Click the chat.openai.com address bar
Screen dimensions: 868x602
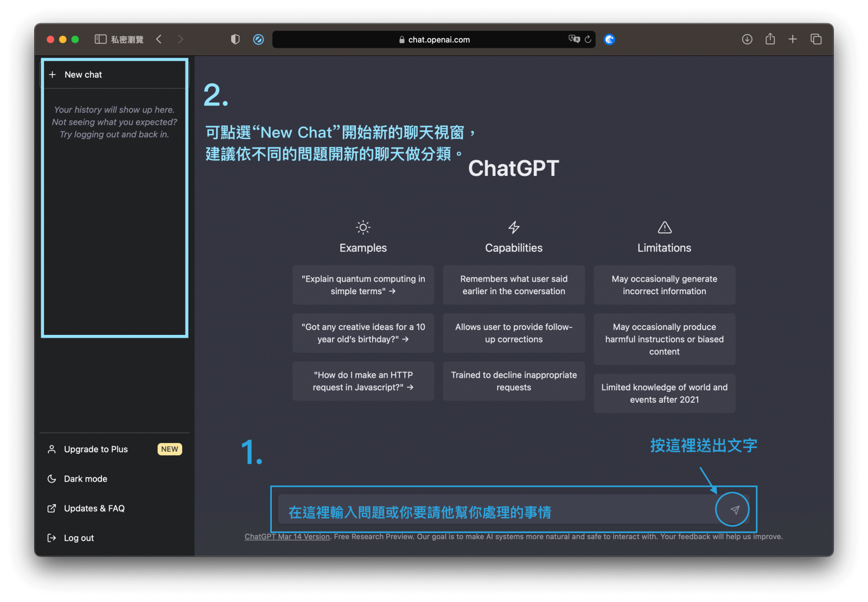point(434,39)
